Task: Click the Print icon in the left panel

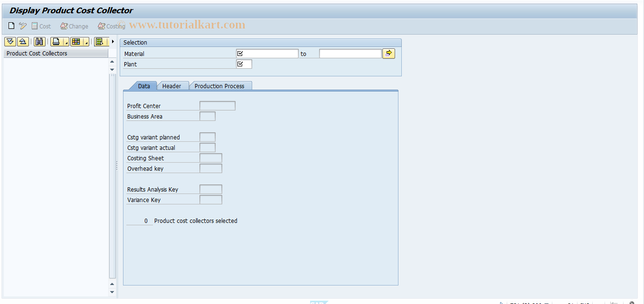Action: pos(55,41)
